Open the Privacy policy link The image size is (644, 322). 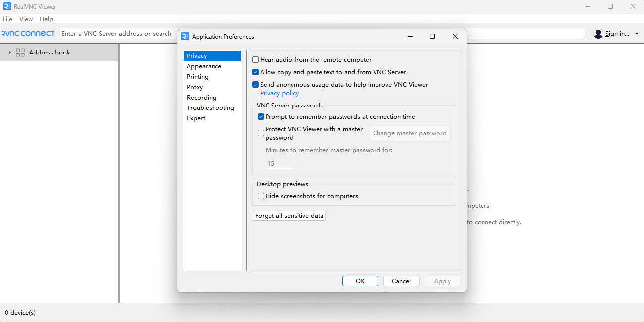279,93
